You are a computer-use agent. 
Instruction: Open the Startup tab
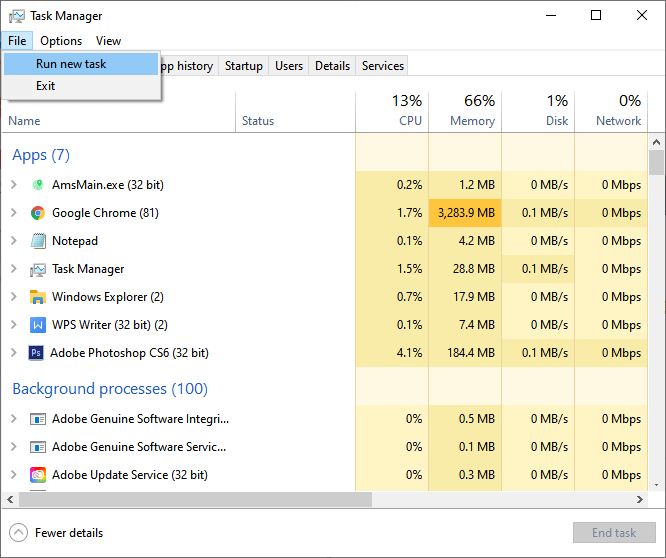point(244,66)
